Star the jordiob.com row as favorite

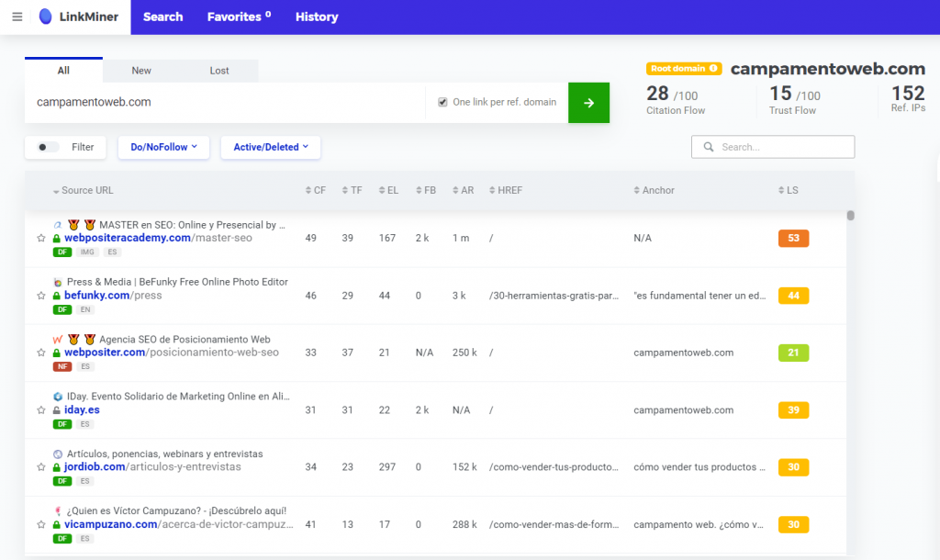40,467
